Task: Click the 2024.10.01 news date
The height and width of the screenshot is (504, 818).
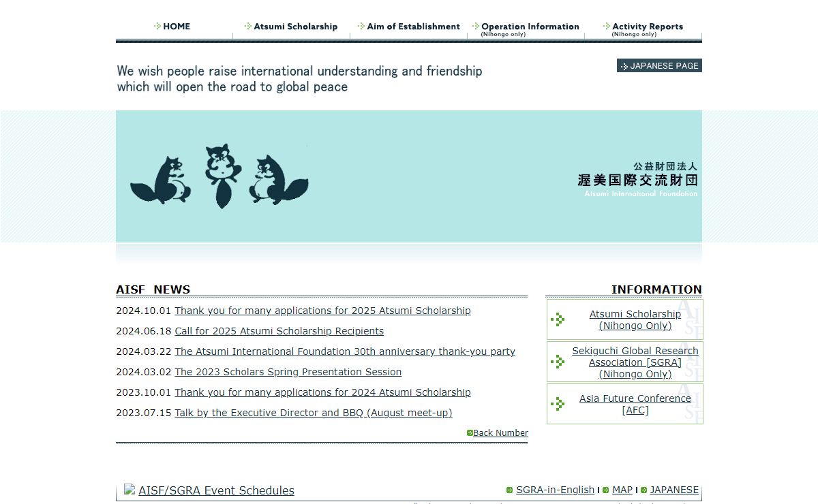Action: tap(144, 311)
